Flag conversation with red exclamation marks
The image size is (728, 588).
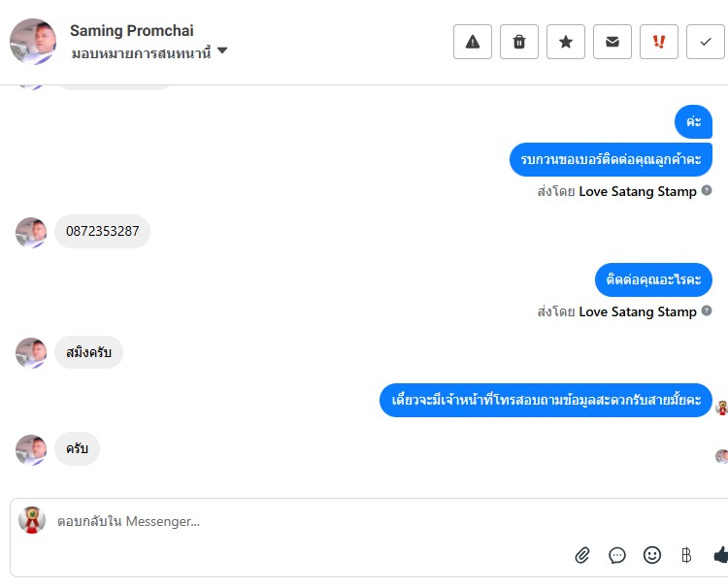[659, 42]
